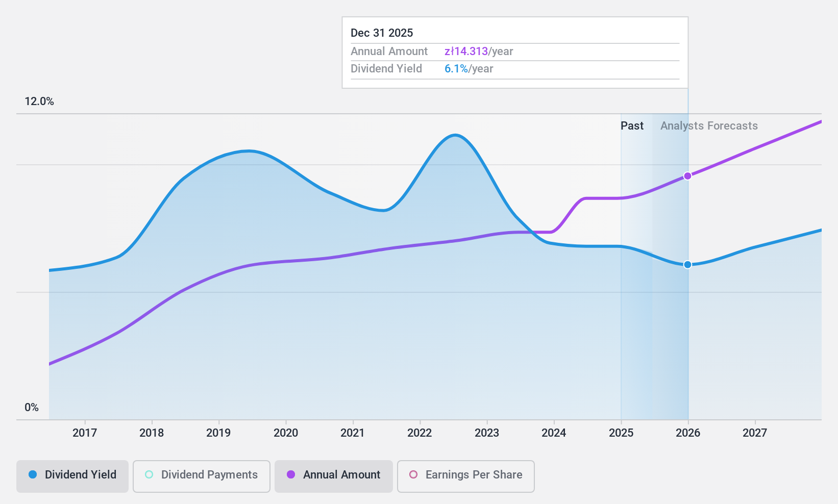This screenshot has width=838, height=504.
Task: Click the 2019 axis label
Action: [218, 433]
